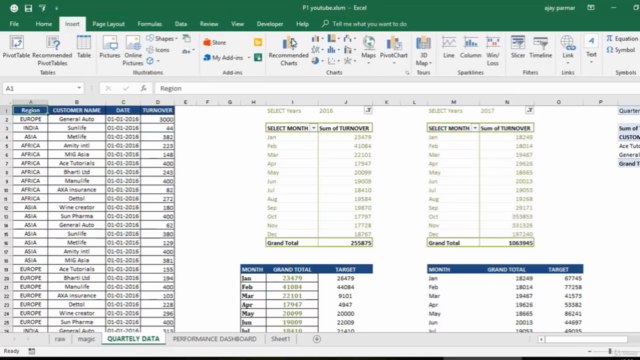Image resolution: width=640 pixels, height=360 pixels.
Task: Insert a Line sparkline
Action: (449, 47)
